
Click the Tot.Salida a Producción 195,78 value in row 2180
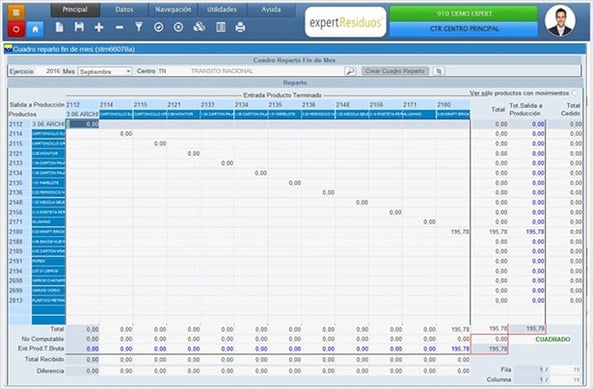coord(535,231)
